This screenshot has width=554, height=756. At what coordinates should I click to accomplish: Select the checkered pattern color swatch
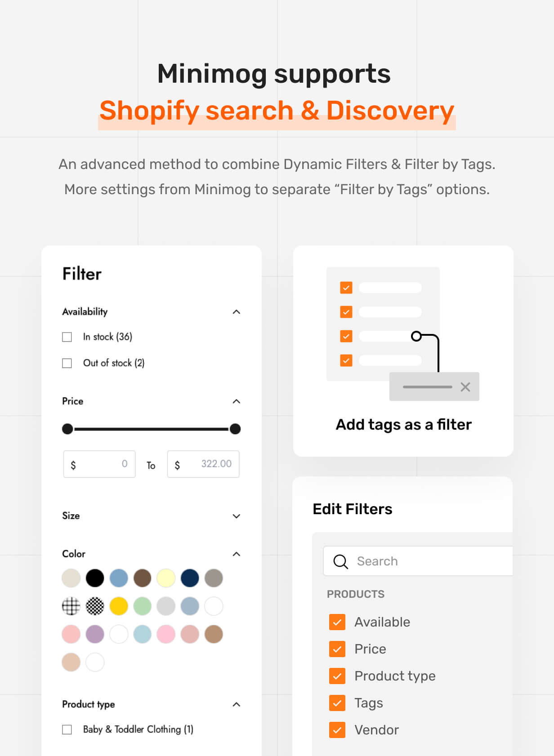pyautogui.click(x=95, y=606)
